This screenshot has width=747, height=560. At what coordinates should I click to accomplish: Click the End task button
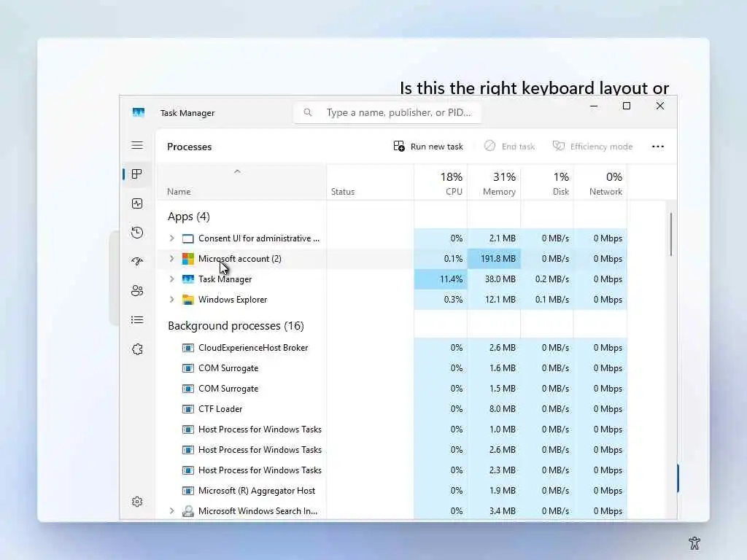click(x=509, y=146)
